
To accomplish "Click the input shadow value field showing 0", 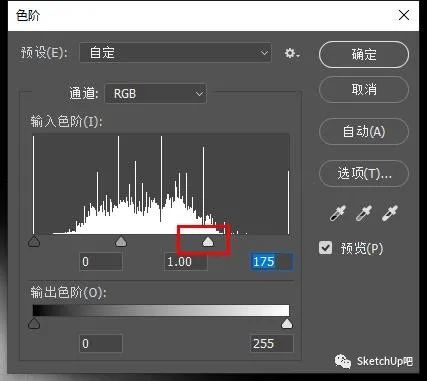I will pyautogui.click(x=101, y=262).
